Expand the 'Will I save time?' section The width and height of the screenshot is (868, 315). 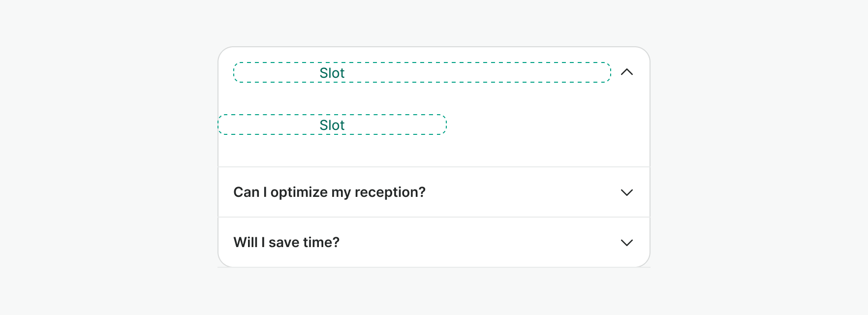433,243
